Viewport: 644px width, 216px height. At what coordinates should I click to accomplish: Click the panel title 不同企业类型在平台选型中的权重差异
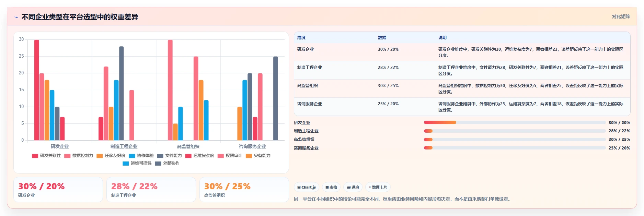pyautogui.click(x=80, y=17)
